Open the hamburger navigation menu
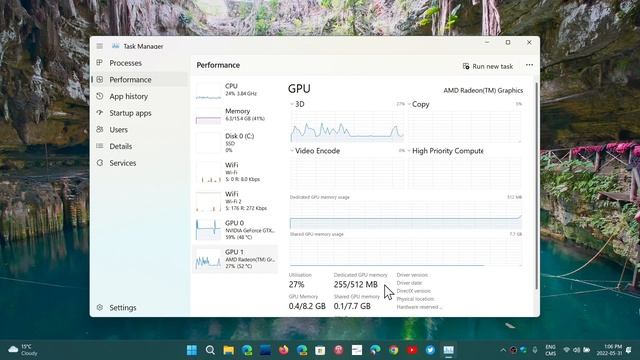This screenshot has width=640, height=360. pos(100,46)
